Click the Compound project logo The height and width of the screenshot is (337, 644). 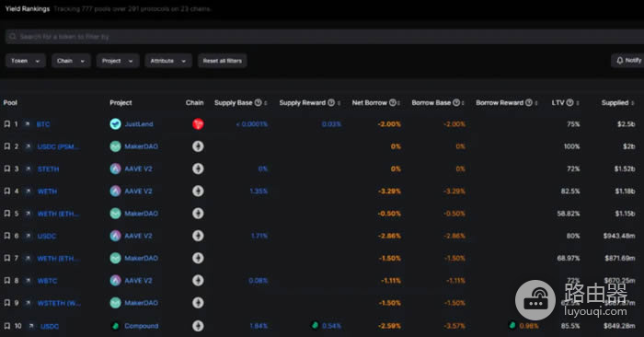[x=115, y=326]
